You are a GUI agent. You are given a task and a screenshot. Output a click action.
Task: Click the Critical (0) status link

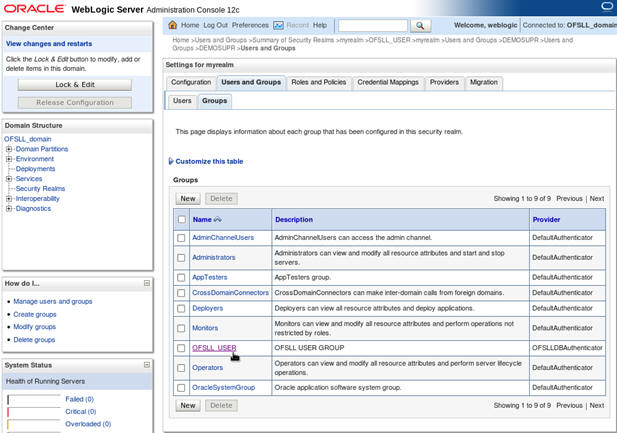click(81, 411)
